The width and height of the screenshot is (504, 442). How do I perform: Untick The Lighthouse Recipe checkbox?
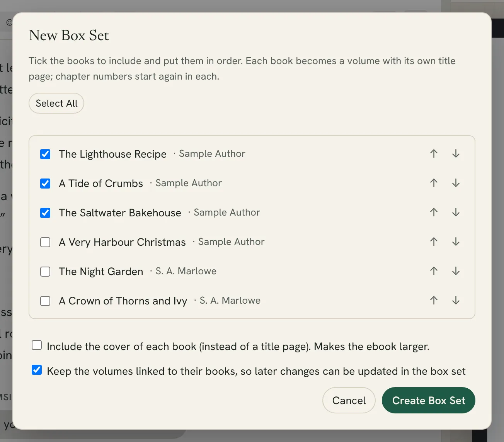click(45, 154)
